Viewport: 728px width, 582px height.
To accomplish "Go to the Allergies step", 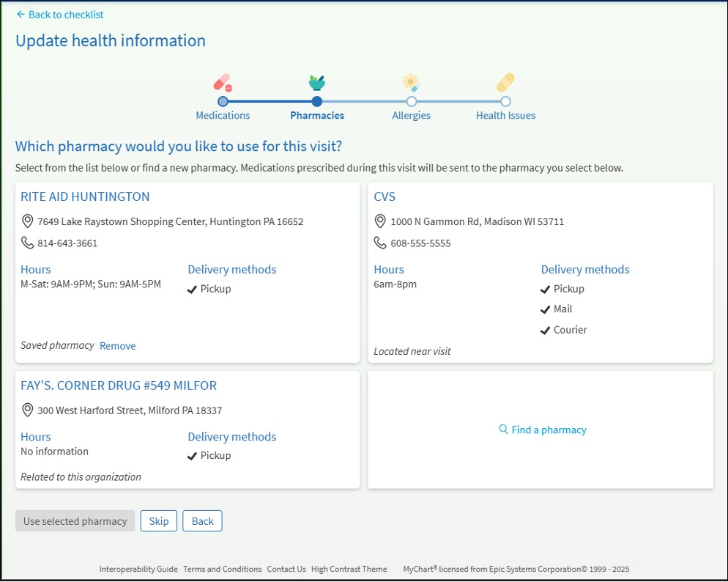I will tap(411, 115).
